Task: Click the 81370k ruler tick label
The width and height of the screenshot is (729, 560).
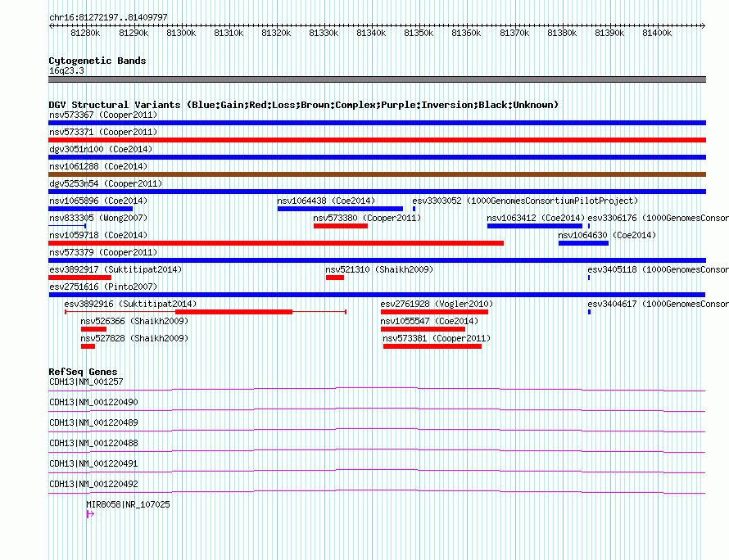Action: tap(514, 33)
